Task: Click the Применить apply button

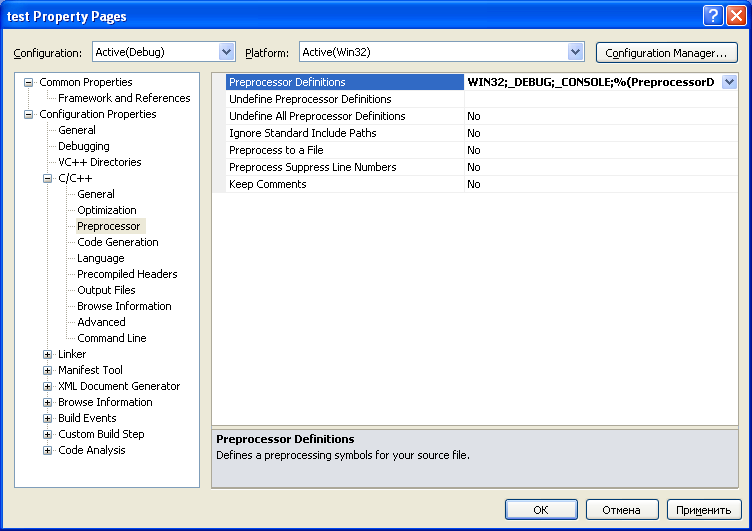Action: tap(704, 509)
